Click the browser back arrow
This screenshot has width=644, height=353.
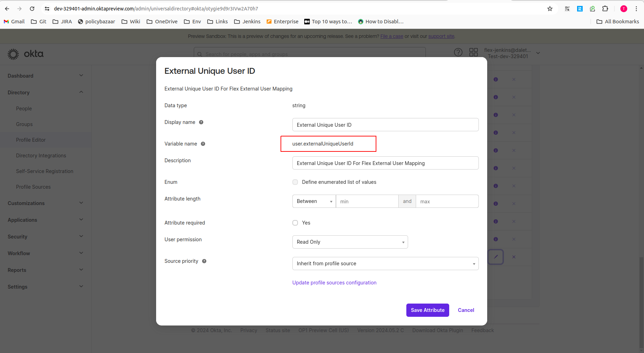pos(7,9)
